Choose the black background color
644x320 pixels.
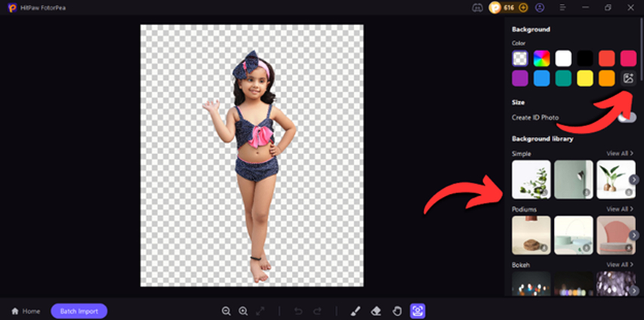click(x=585, y=58)
